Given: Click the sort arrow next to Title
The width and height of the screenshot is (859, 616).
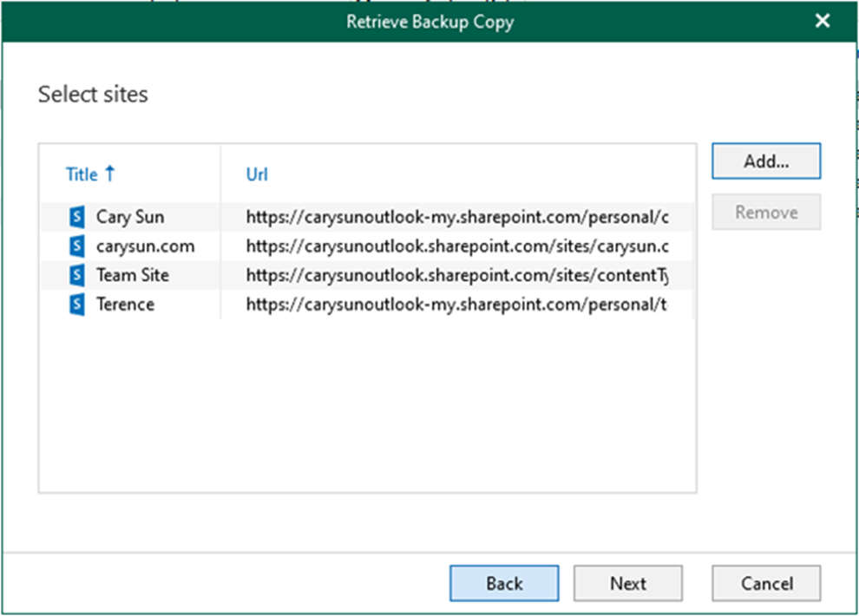Looking at the screenshot, I should point(110,174).
